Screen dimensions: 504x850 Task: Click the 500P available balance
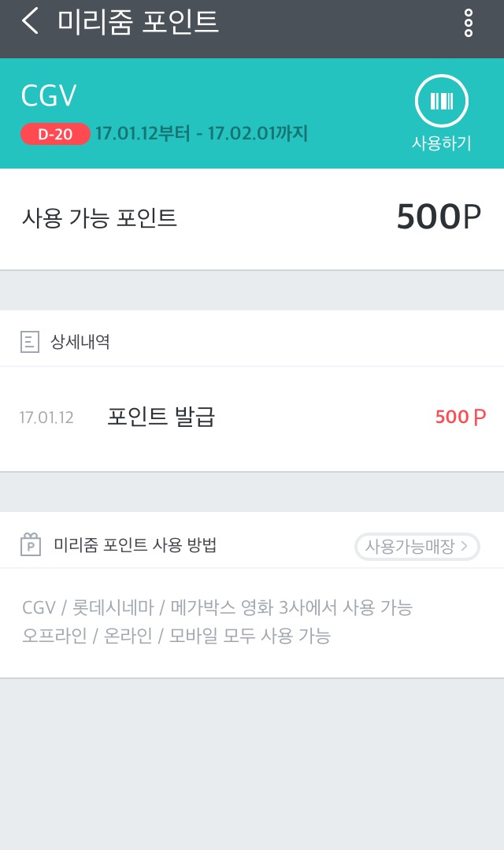coord(438,217)
